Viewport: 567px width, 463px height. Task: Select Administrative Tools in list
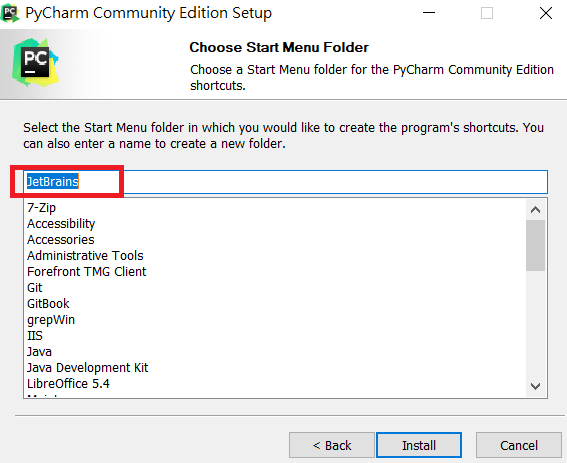(x=85, y=256)
